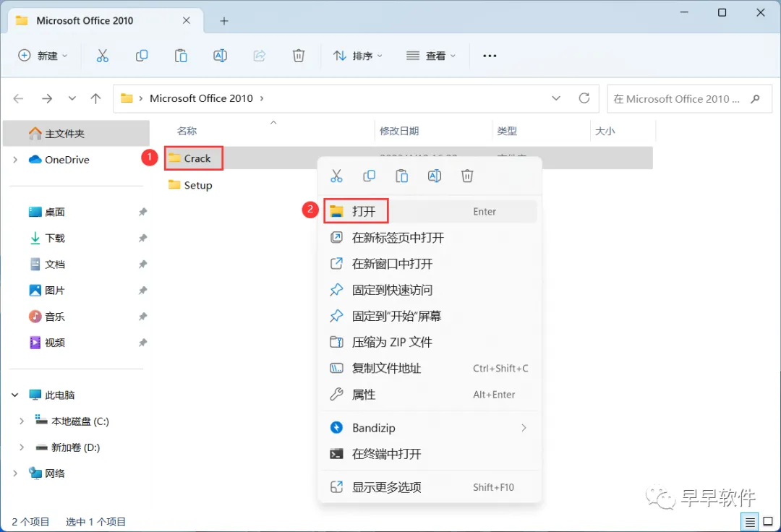The width and height of the screenshot is (781, 532).
Task: Go back with the left arrow button
Action: tap(18, 98)
